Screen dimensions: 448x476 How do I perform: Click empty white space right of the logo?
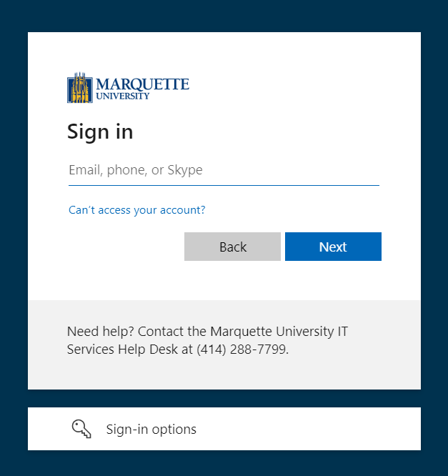[x=300, y=87]
